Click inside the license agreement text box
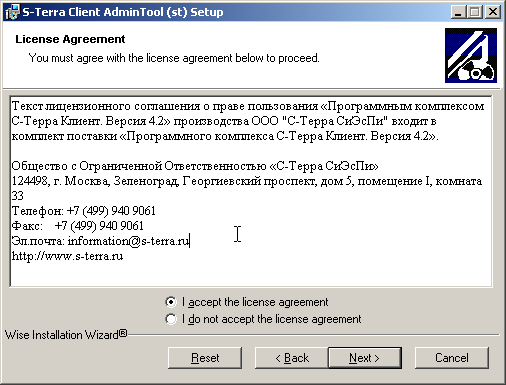 click(x=251, y=191)
